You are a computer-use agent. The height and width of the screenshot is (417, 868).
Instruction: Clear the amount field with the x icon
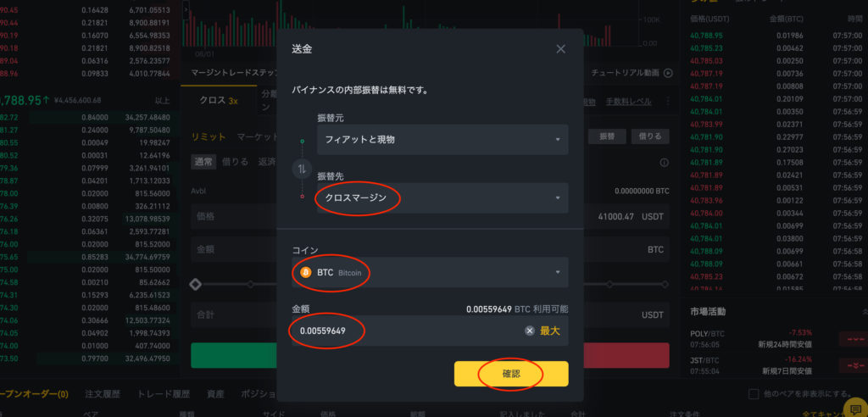[x=530, y=331]
